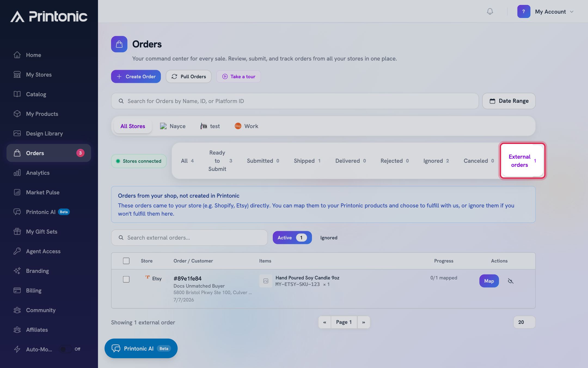
Task: Click the ignore order eye-slash icon
Action: click(x=511, y=281)
